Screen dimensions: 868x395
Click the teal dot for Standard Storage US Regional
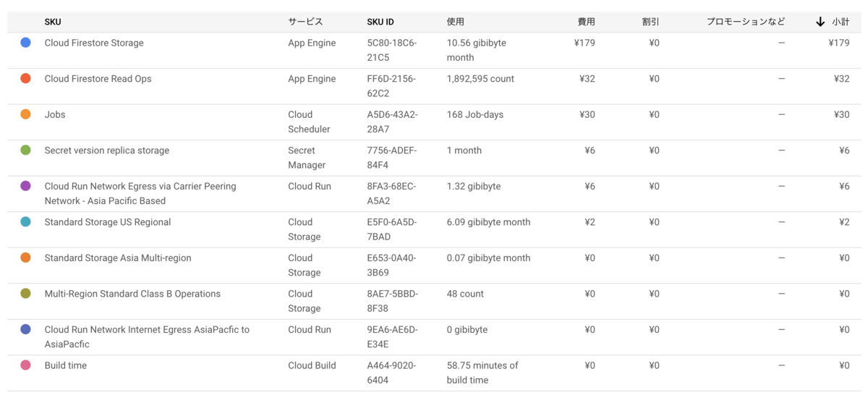coord(25,221)
